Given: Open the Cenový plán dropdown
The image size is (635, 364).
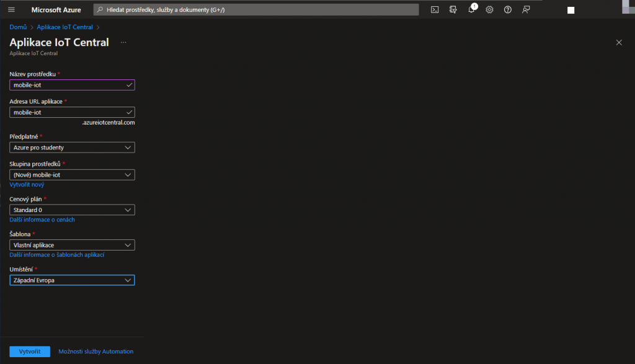Looking at the screenshot, I should click(72, 210).
